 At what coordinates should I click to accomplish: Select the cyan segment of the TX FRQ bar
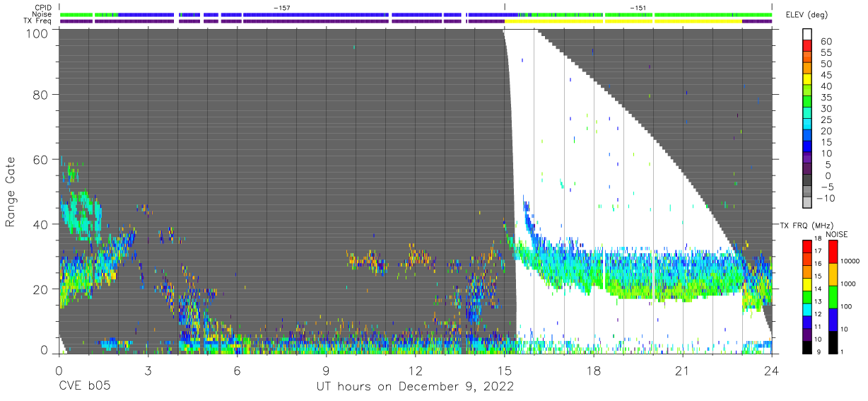click(807, 309)
